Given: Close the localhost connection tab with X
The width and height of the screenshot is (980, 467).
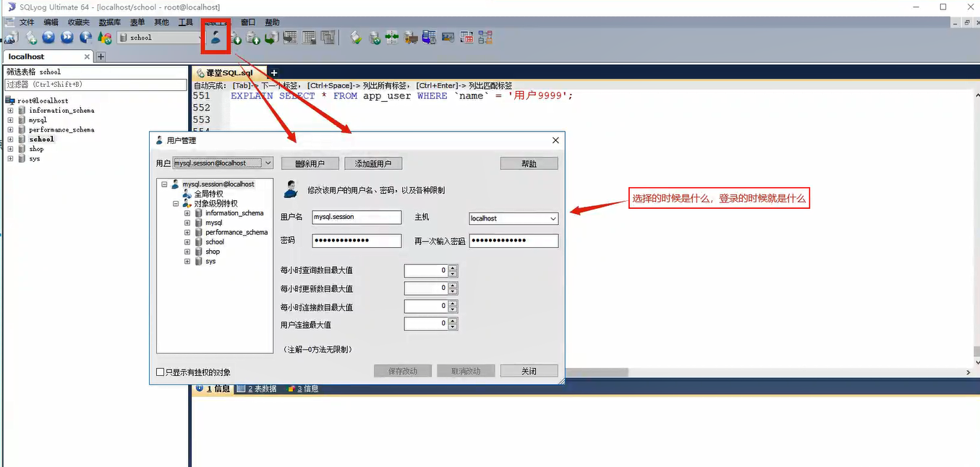Looking at the screenshot, I should [x=87, y=56].
